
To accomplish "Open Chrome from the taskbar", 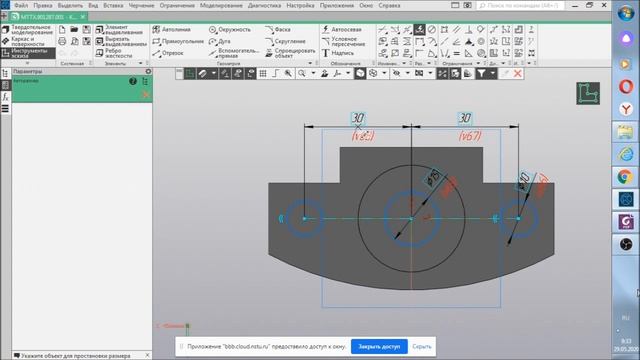I will [x=625, y=177].
